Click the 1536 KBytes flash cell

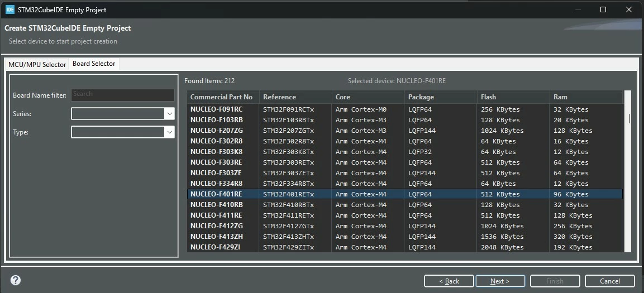(502, 237)
